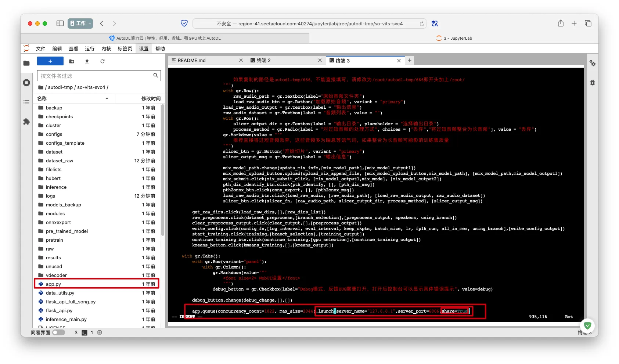
Task: Open the 设置 menu
Action: coord(144,48)
